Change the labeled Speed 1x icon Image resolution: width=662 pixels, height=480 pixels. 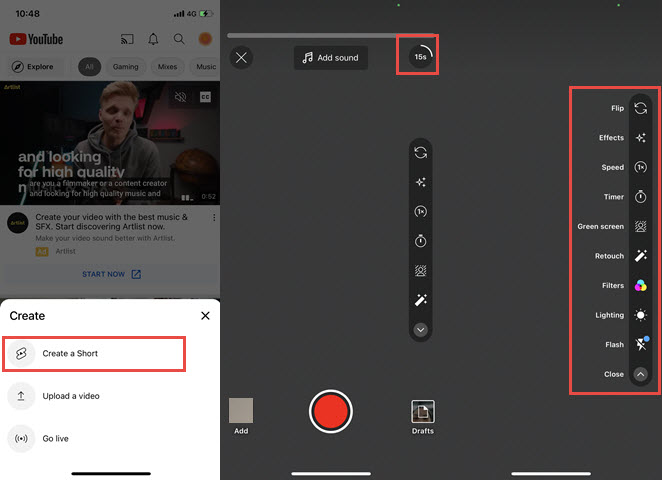[x=640, y=168]
